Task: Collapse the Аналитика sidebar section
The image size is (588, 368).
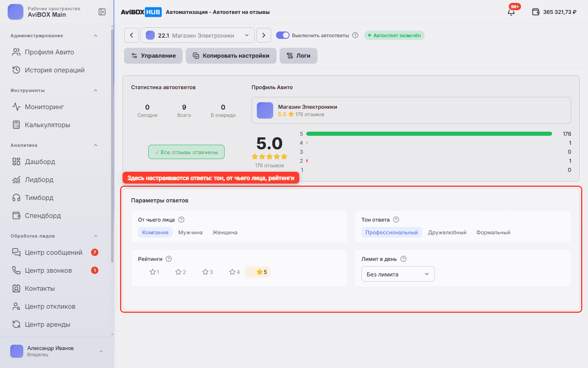Action: click(96, 145)
